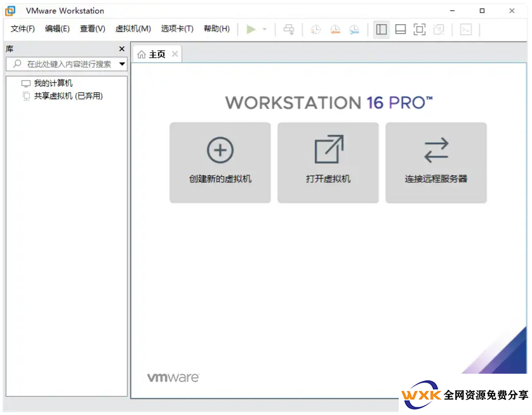
Task: Click the shared VM icon beside 共享虚拟机
Action: pyautogui.click(x=26, y=96)
